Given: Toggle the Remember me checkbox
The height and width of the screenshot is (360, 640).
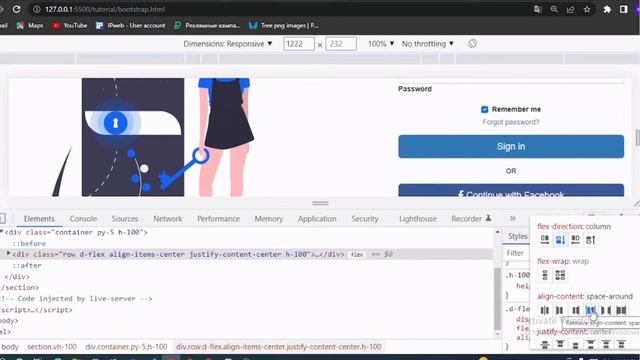Looking at the screenshot, I should (x=484, y=109).
